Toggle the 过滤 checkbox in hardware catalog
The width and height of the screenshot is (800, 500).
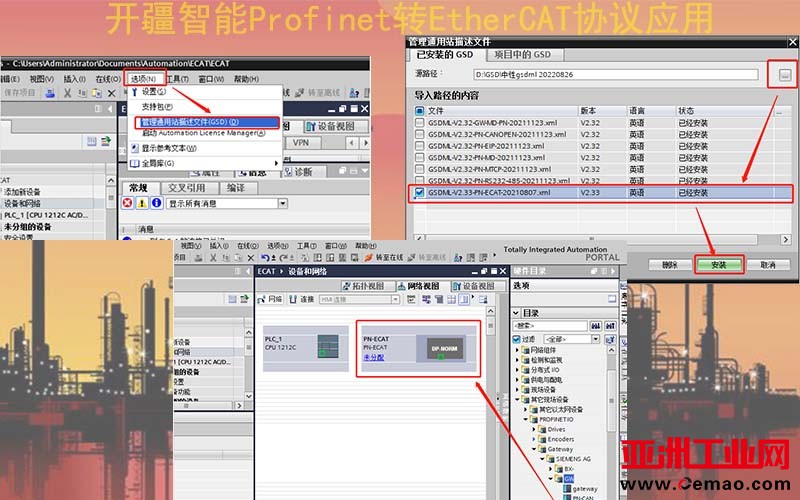[x=516, y=339]
